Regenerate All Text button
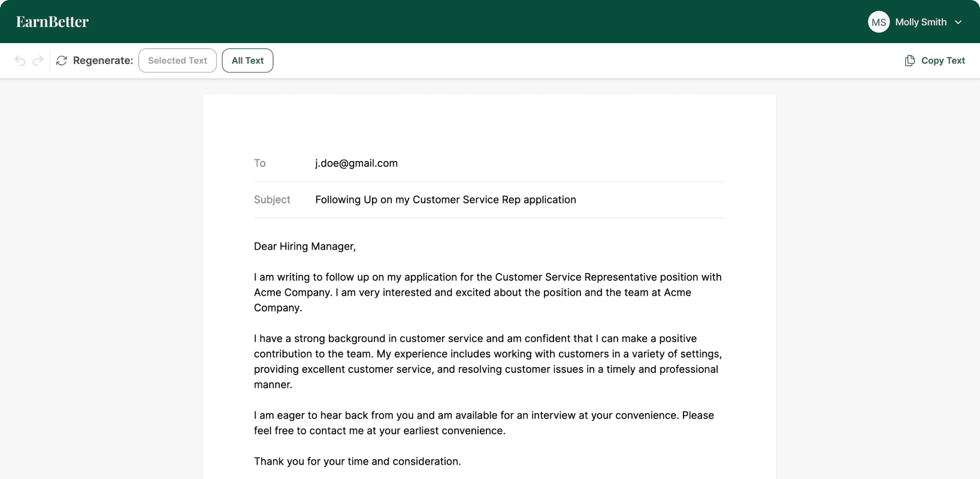This screenshot has height=479, width=980. tap(247, 60)
